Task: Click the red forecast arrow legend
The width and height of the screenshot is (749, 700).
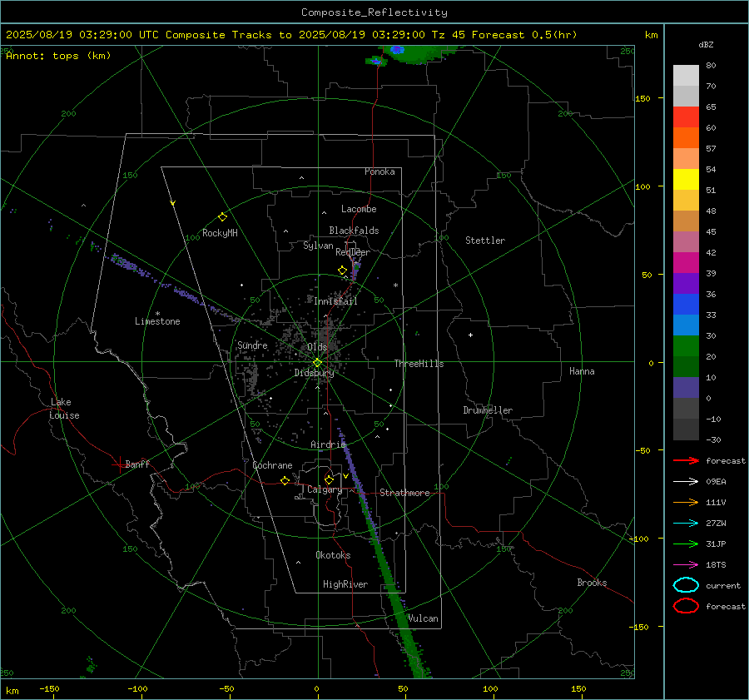Action: tap(686, 461)
